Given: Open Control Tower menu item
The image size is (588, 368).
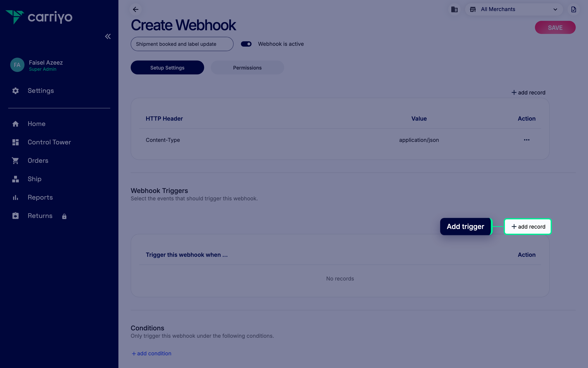Looking at the screenshot, I should [x=49, y=142].
